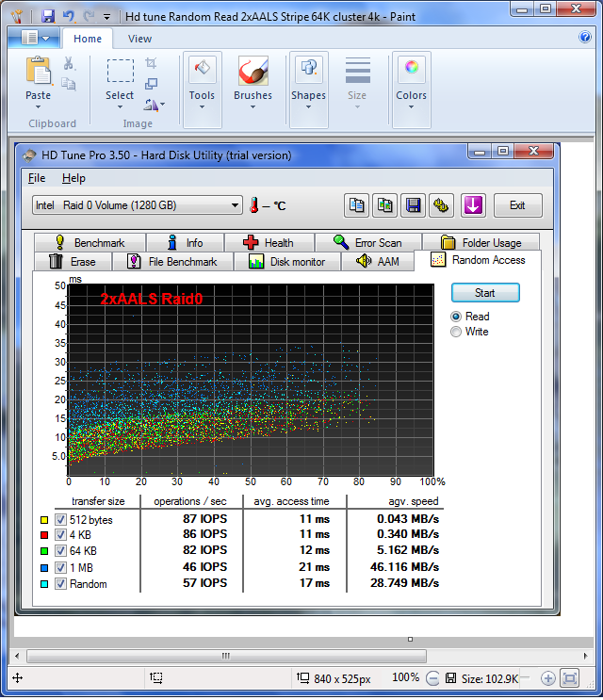
Task: Expand the Shapes dropdown arrow
Action: (x=308, y=107)
